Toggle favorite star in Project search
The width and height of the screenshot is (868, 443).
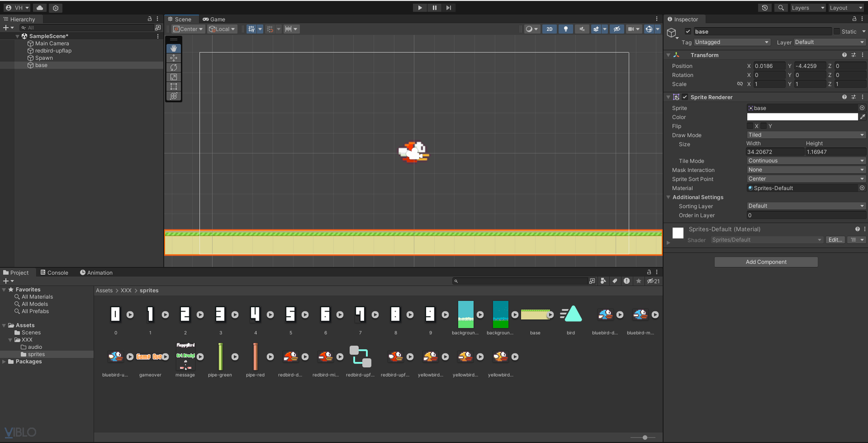tap(639, 281)
